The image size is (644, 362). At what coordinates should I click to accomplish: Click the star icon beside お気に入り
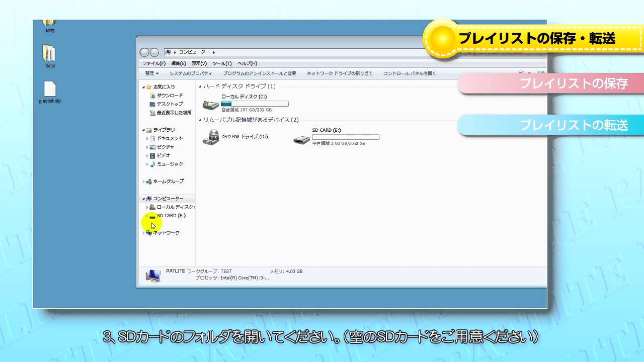coord(149,87)
